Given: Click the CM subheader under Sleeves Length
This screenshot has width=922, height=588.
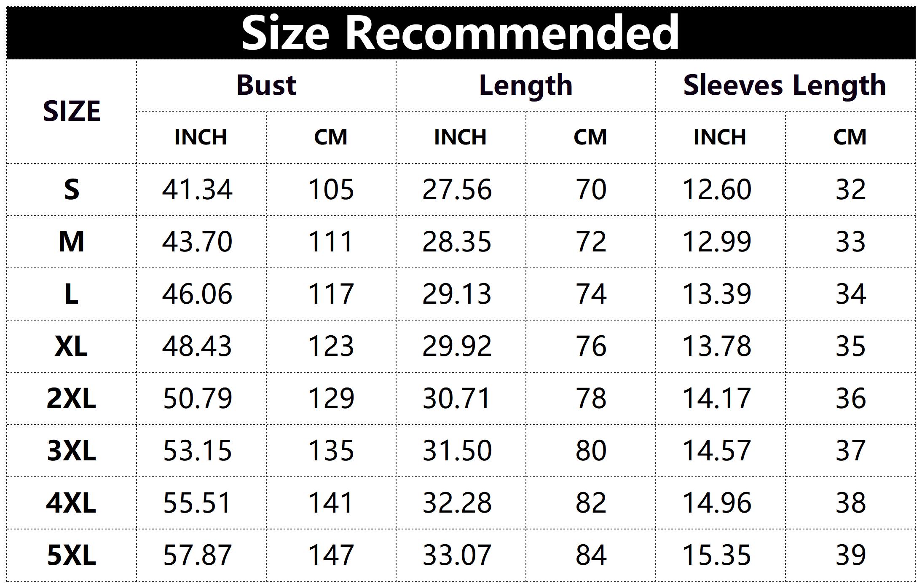Looking at the screenshot, I should pos(850,137).
